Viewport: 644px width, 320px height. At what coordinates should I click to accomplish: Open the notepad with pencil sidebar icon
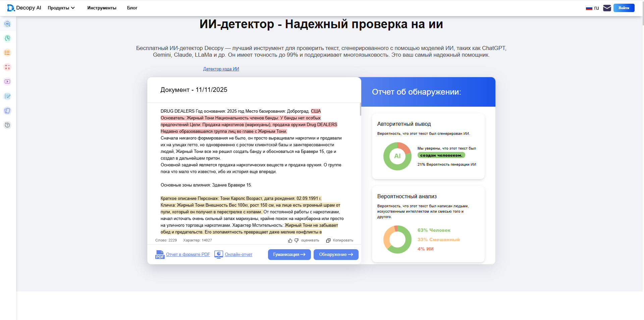click(x=7, y=96)
